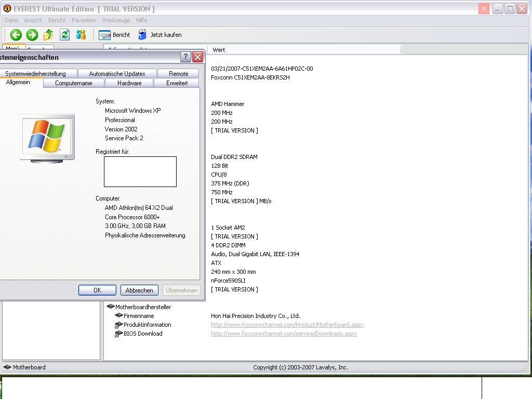Click the up-one-level arrow icon
This screenshot has height=399, width=532.
pos(48,35)
